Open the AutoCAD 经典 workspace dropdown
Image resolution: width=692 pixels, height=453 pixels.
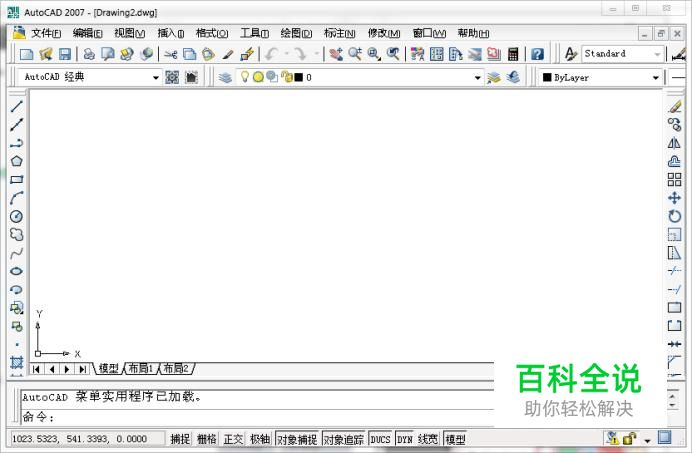point(155,78)
